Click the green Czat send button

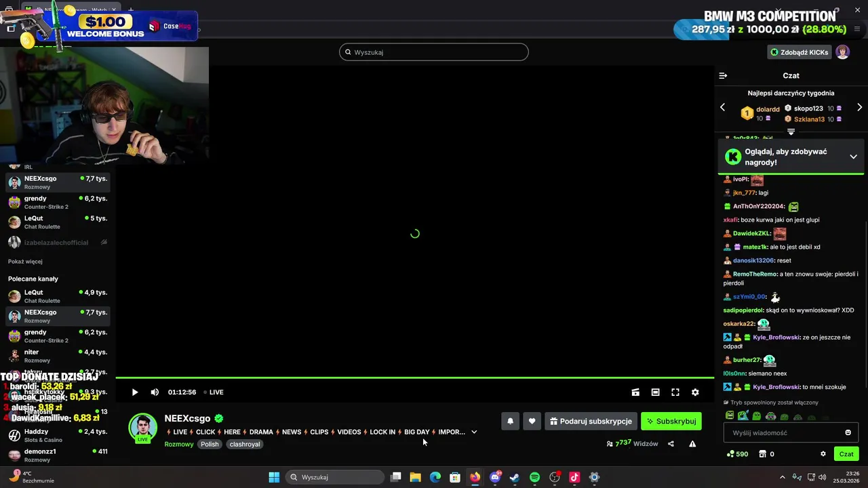[x=846, y=454]
